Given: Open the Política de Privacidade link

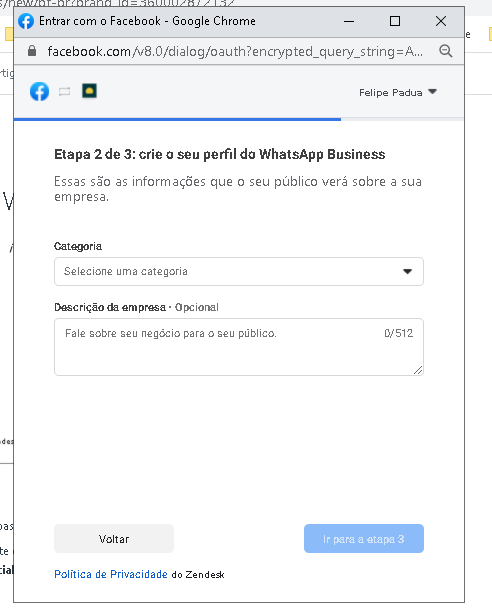Looking at the screenshot, I should (x=111, y=574).
